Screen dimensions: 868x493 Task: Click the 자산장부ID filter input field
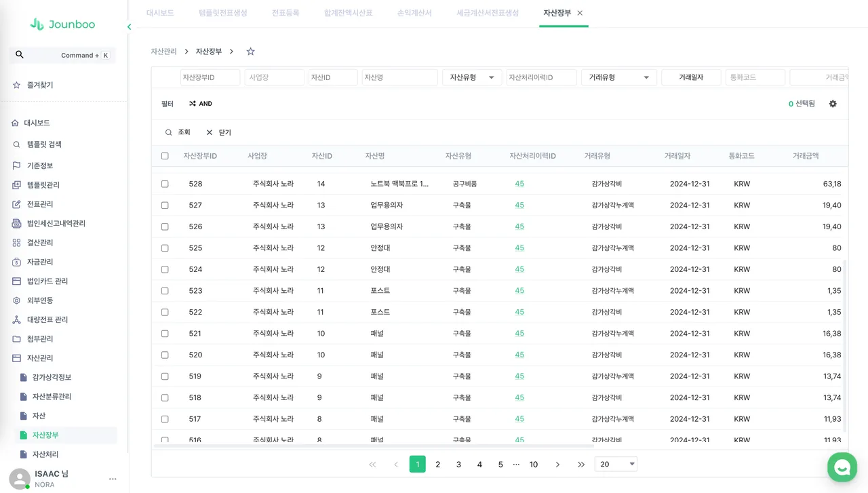[210, 77]
